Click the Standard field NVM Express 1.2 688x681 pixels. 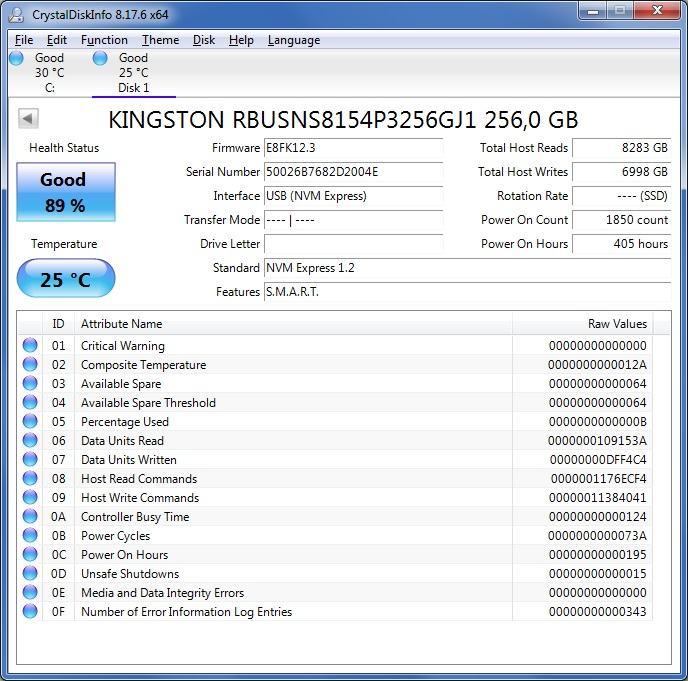(468, 268)
